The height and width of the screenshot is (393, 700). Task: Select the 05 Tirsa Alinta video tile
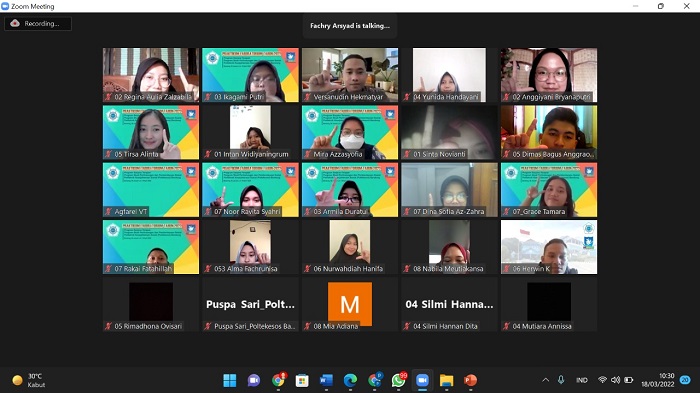pyautogui.click(x=151, y=132)
